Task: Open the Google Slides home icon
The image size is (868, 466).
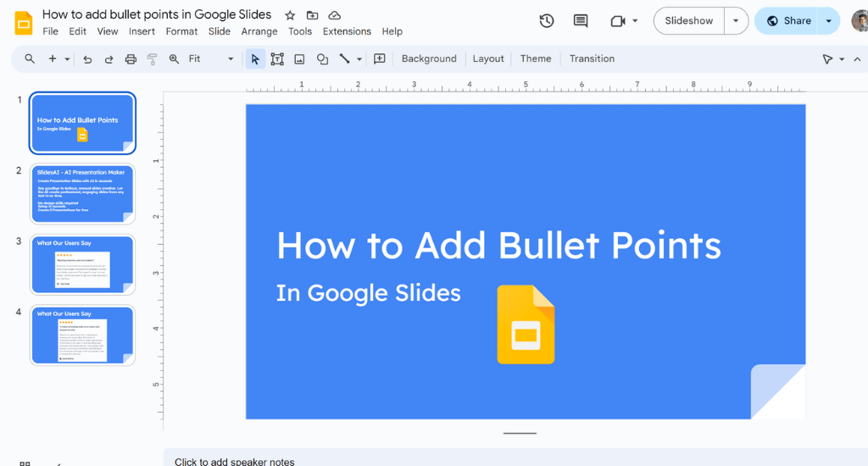Action: [x=23, y=23]
